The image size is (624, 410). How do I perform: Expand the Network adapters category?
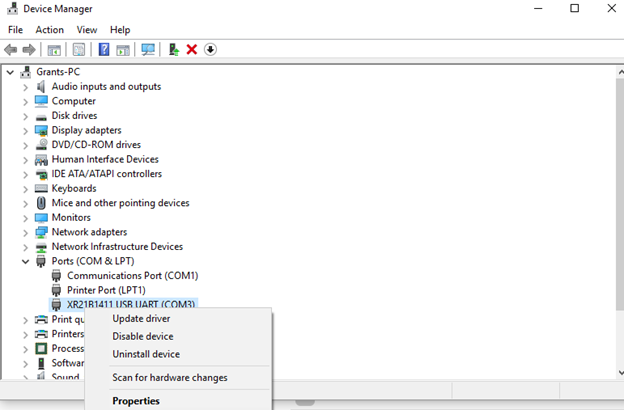point(25,233)
